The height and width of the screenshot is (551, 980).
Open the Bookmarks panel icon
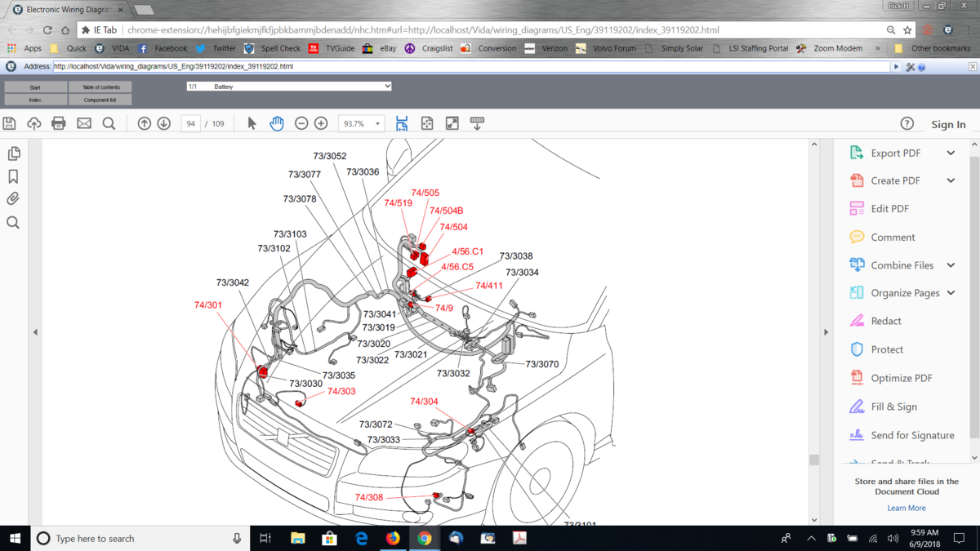[x=13, y=176]
